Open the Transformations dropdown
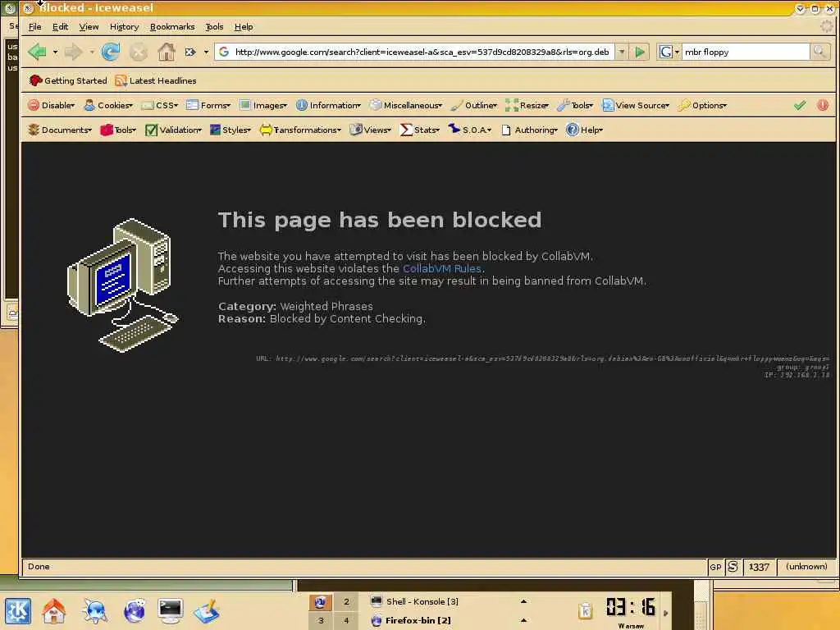 pyautogui.click(x=300, y=130)
